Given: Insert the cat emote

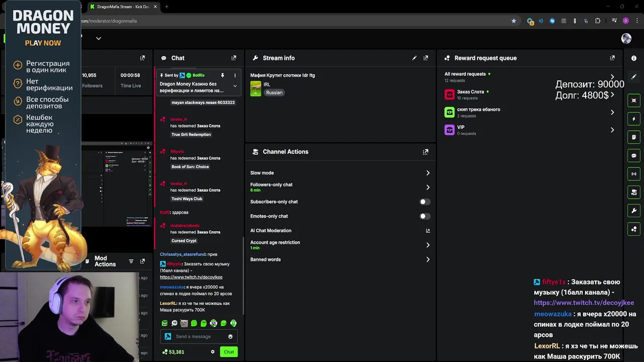Looking at the screenshot, I should pyautogui.click(x=184, y=323).
